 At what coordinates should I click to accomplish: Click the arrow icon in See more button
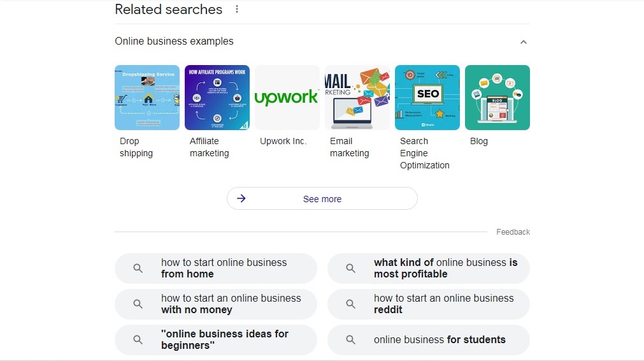(241, 198)
